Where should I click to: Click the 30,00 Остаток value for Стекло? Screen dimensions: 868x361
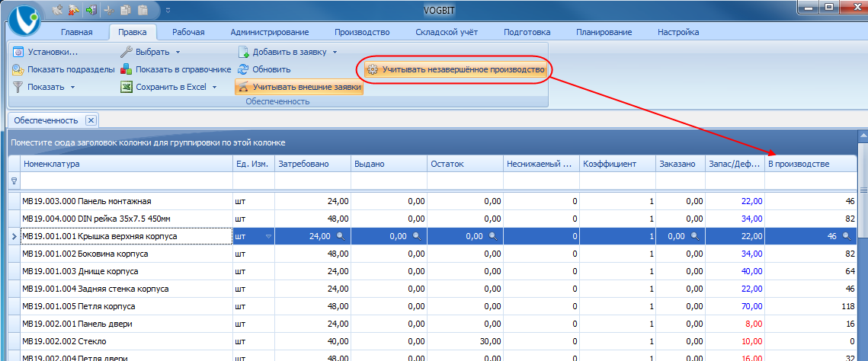489,342
